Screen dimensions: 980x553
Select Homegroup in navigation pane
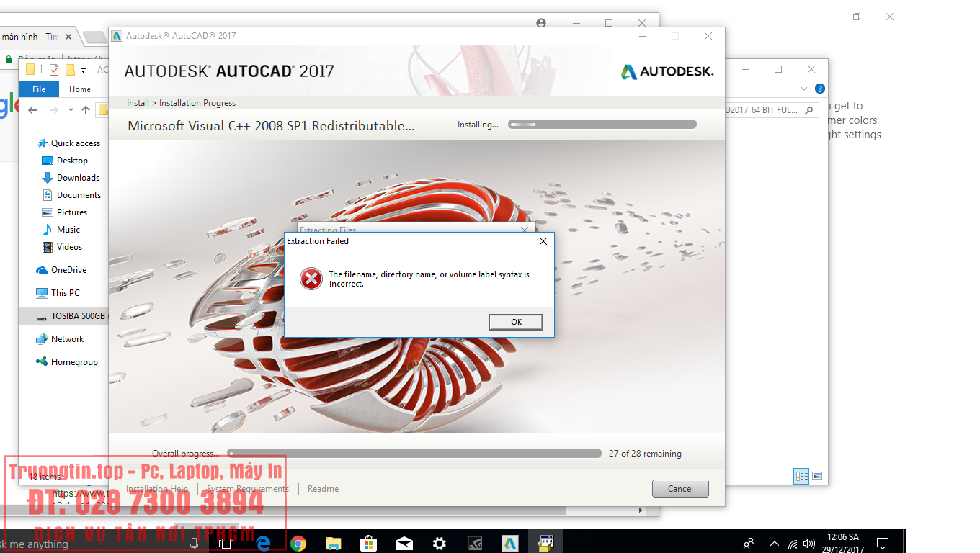(67, 362)
